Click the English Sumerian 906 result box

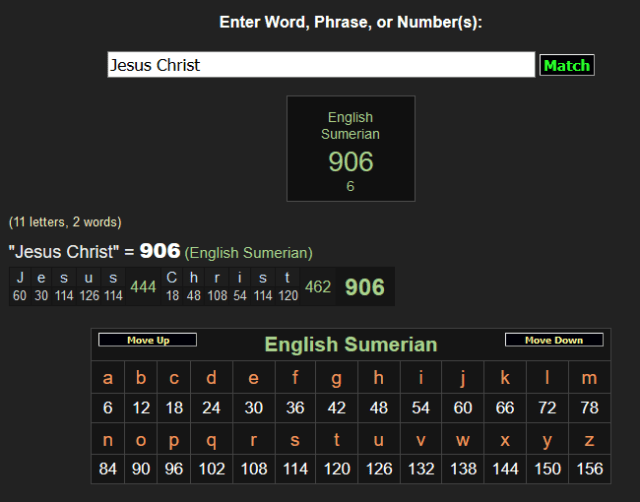[x=350, y=148]
